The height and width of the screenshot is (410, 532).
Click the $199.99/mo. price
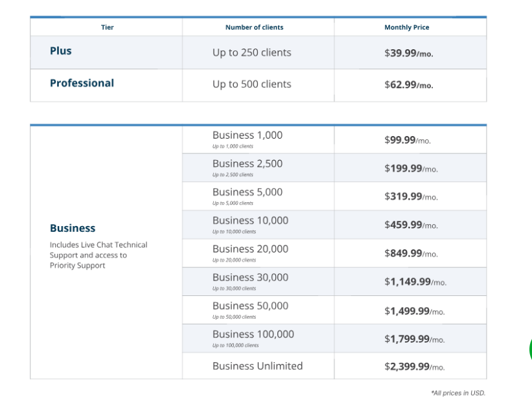411,168
